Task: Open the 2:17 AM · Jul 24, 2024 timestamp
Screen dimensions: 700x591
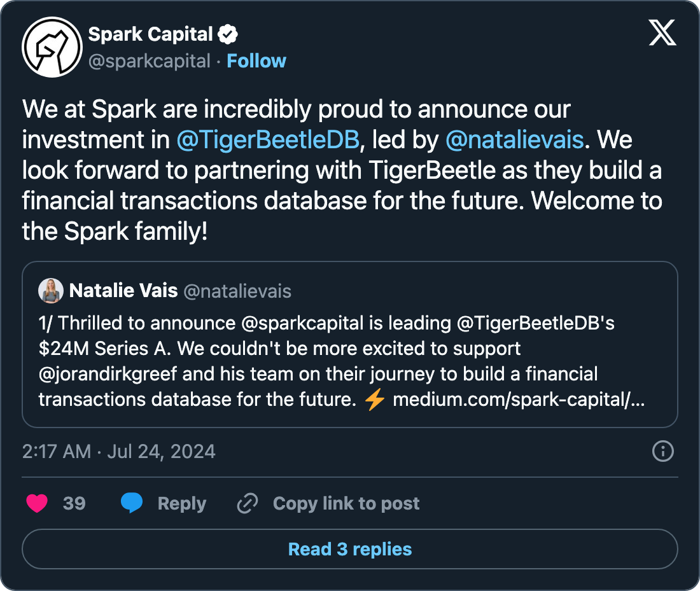Action: pyautogui.click(x=119, y=452)
